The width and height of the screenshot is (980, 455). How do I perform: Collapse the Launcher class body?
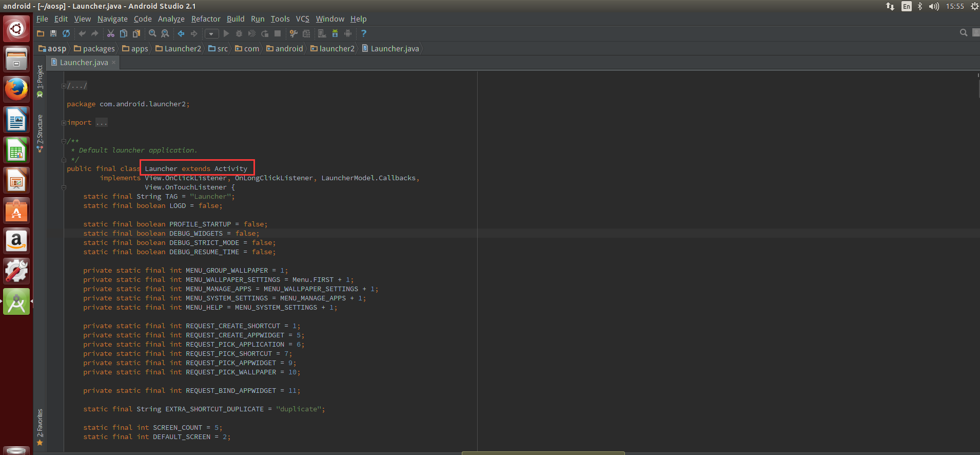[x=64, y=187]
